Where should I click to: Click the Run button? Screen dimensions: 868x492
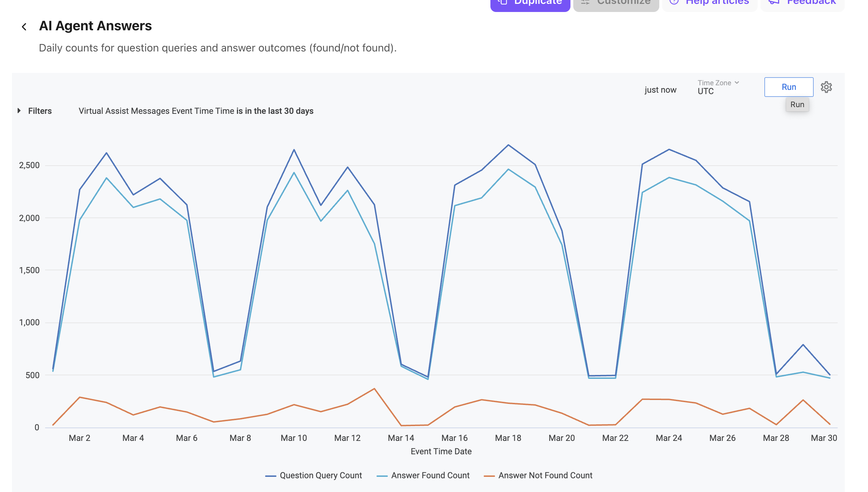[x=789, y=87]
